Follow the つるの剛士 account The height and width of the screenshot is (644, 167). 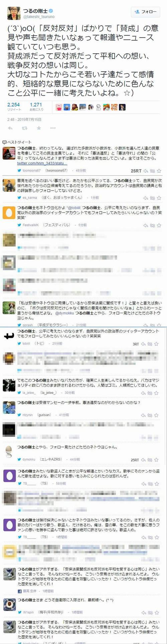145,12
